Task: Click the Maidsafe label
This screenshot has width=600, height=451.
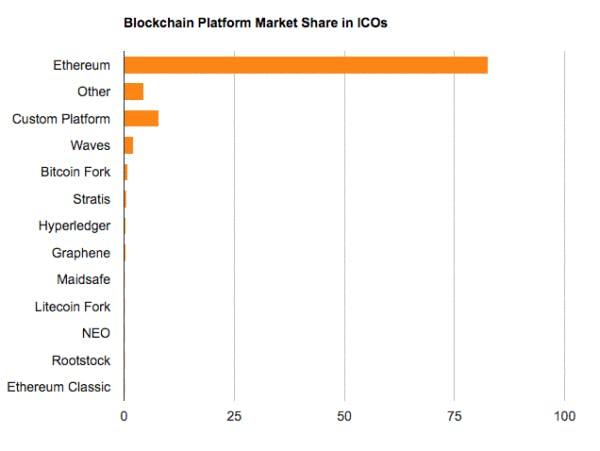Action: 83,279
